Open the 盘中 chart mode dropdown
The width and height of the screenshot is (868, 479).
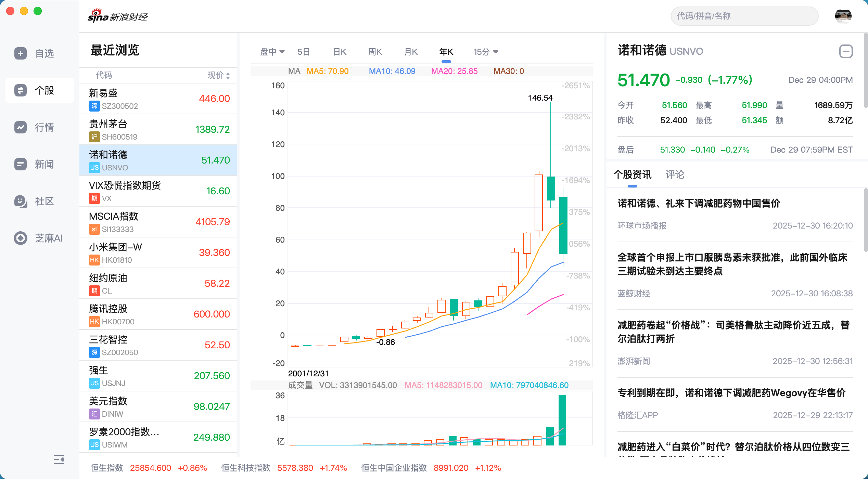point(272,51)
